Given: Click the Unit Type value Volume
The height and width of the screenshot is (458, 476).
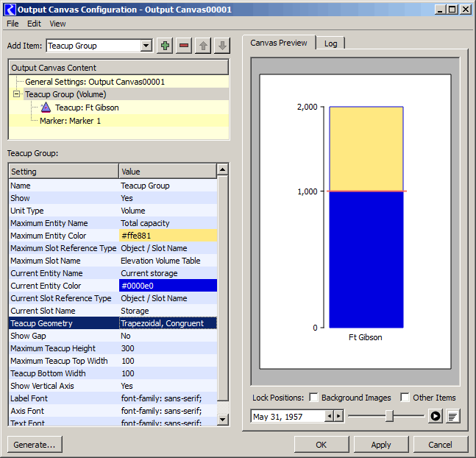Looking at the screenshot, I should tap(168, 211).
